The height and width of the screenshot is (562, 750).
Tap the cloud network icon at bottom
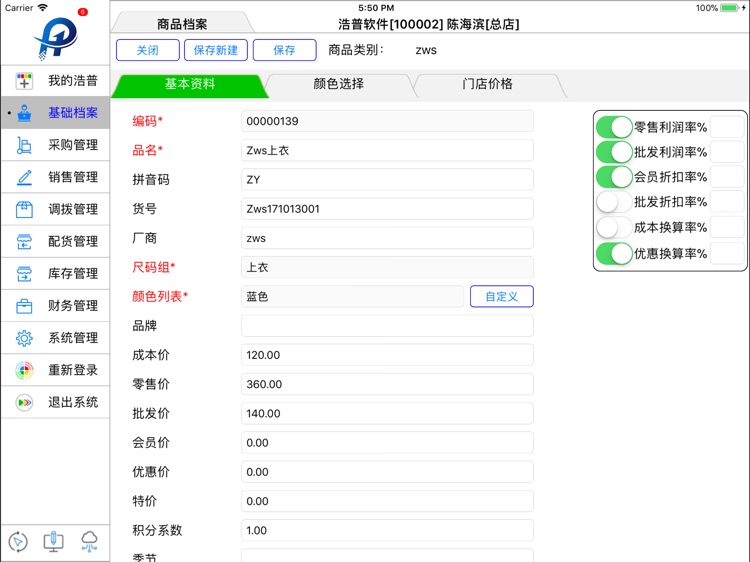click(89, 541)
